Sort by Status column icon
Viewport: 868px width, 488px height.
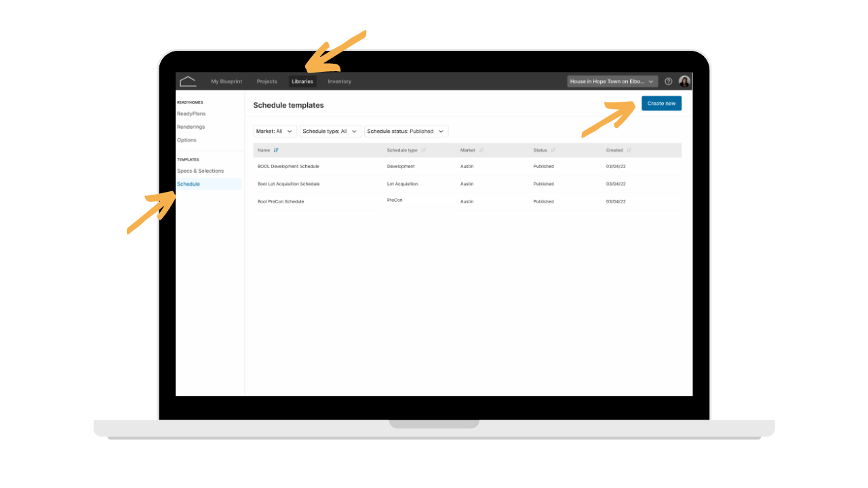coord(553,150)
